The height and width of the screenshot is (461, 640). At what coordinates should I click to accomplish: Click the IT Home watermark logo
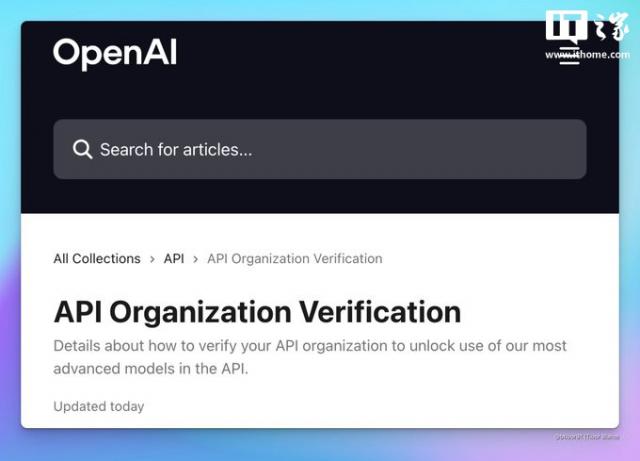point(586,29)
